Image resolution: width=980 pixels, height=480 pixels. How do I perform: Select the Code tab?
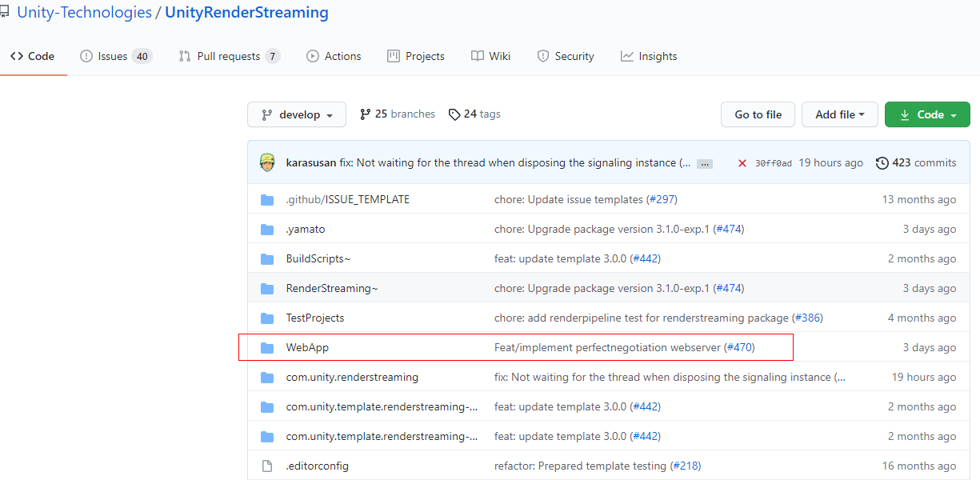(33, 56)
